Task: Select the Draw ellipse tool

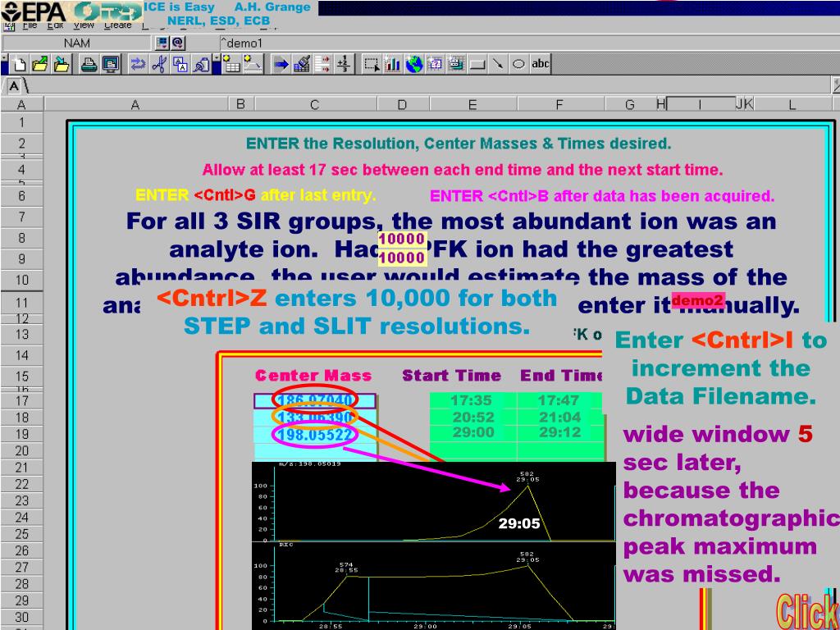Action: [518, 65]
